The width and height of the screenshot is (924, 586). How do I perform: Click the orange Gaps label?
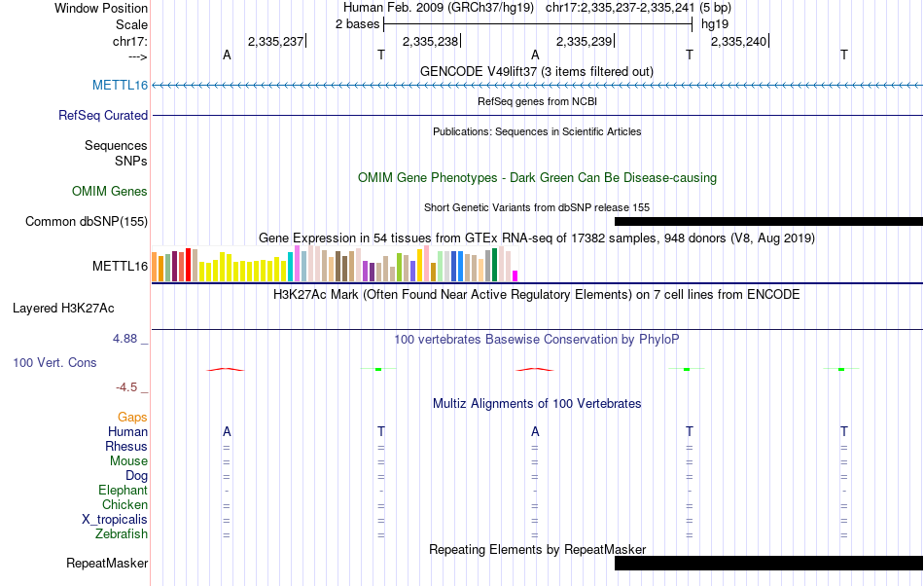tap(132, 418)
